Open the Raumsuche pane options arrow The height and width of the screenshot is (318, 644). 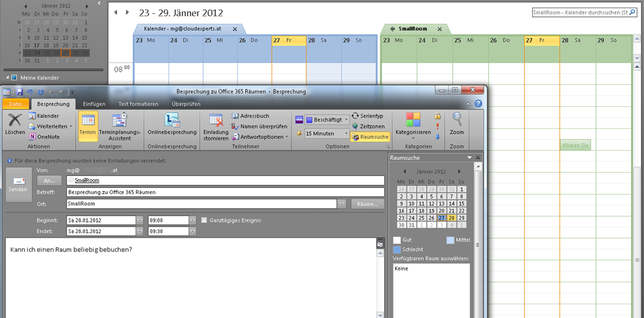pyautogui.click(x=469, y=158)
